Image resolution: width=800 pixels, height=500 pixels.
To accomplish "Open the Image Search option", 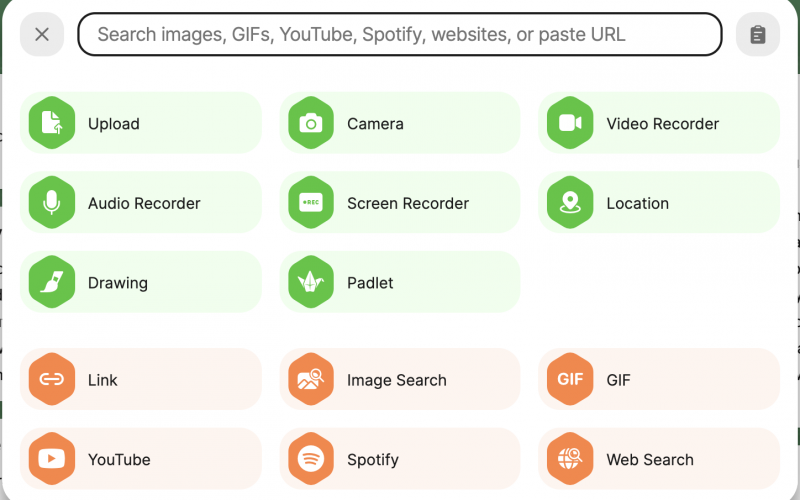I will [399, 379].
